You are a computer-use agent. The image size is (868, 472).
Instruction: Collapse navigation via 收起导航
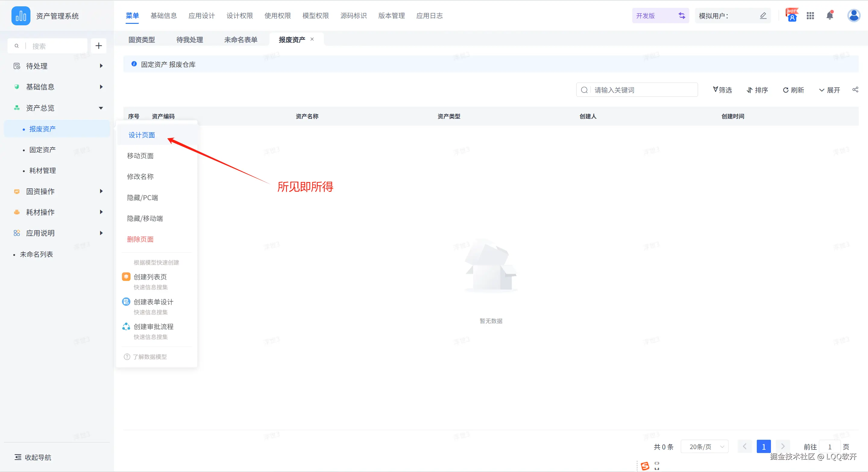coord(33,457)
